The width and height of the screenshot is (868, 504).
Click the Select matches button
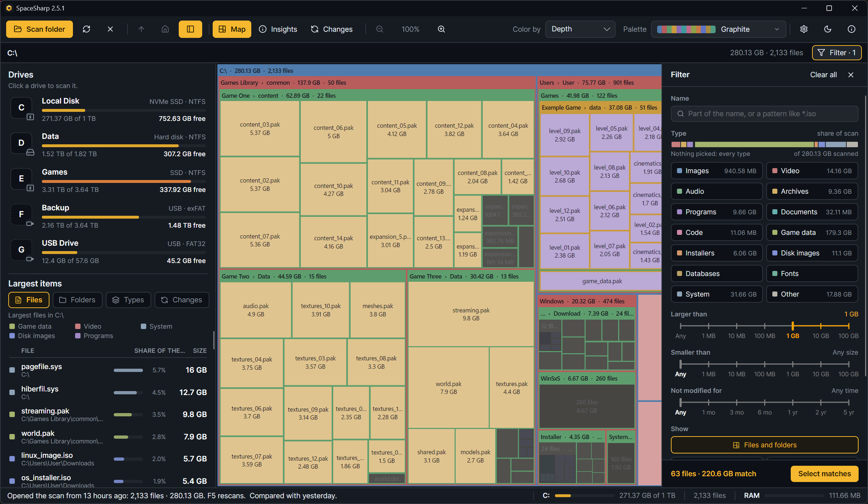pos(824,474)
